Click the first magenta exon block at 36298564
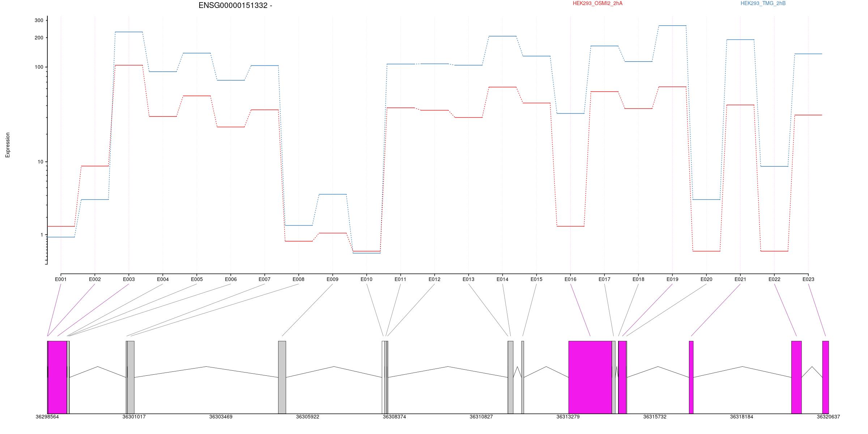This screenshot has width=868, height=434. 57,377
